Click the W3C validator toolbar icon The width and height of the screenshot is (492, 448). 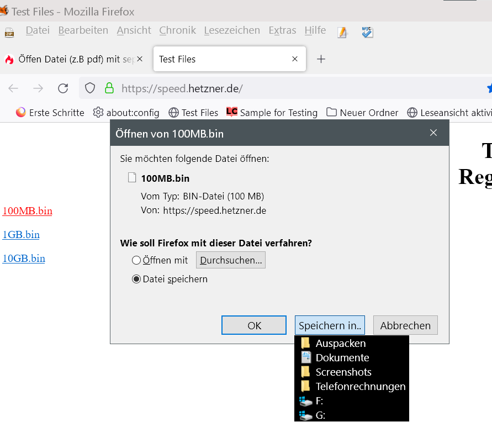[x=367, y=33]
